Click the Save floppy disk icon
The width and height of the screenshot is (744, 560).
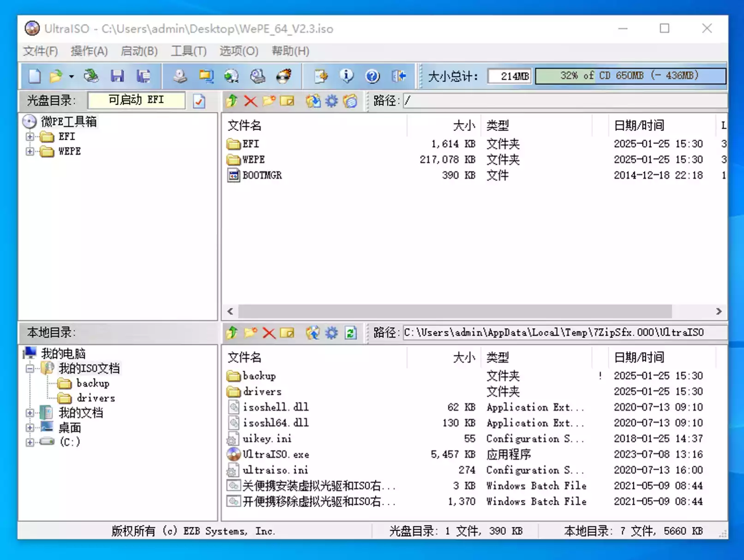point(117,76)
